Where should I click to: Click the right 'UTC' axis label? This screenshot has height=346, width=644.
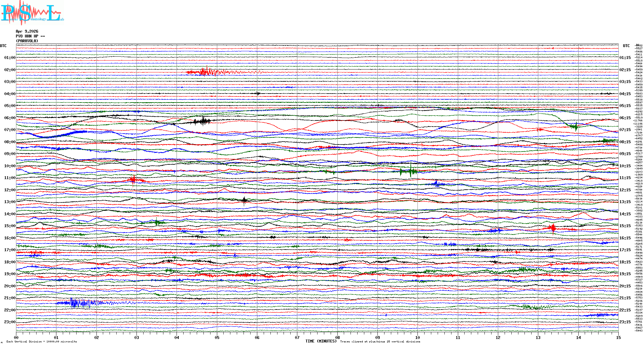point(626,46)
